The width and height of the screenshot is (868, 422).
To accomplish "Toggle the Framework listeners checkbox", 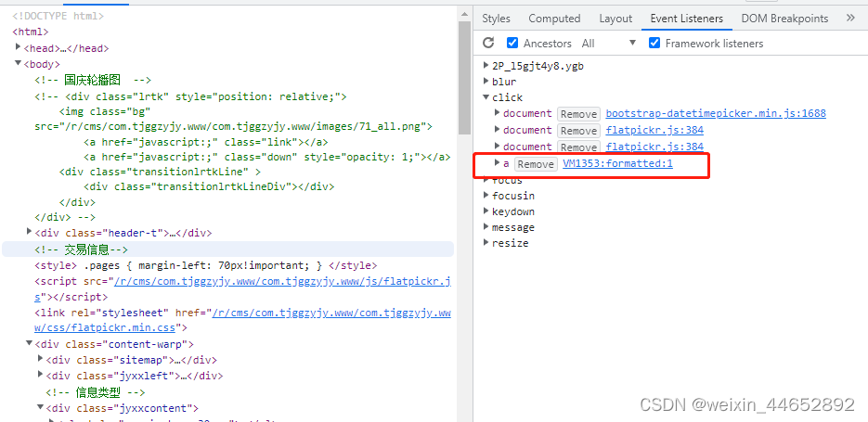I will tap(654, 44).
